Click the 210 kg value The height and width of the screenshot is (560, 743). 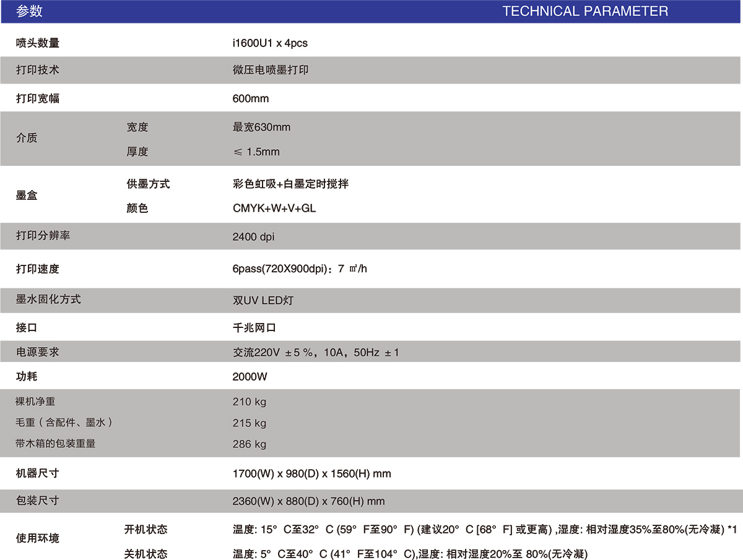pos(249,402)
